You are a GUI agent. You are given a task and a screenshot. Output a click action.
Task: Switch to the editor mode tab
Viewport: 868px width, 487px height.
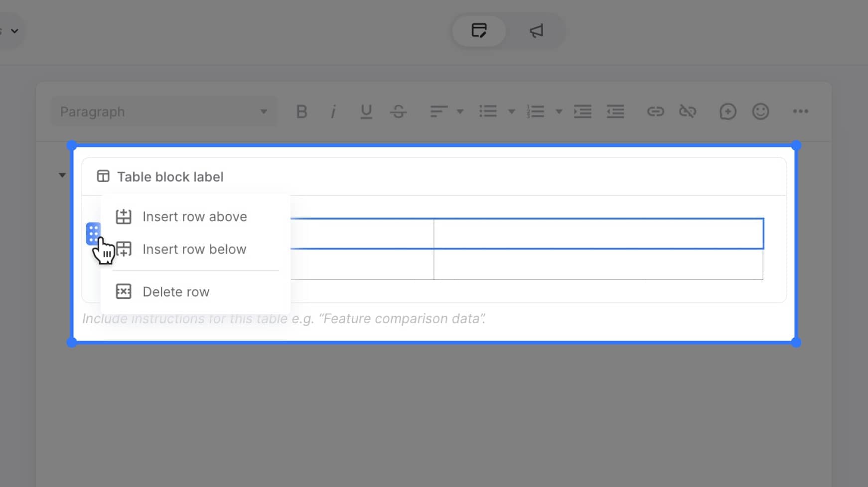coord(479,31)
